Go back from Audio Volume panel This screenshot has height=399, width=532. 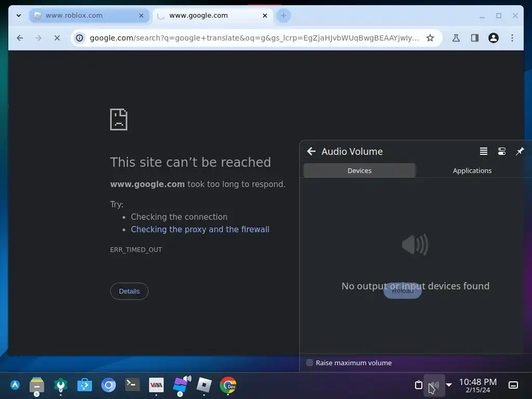pos(311,151)
